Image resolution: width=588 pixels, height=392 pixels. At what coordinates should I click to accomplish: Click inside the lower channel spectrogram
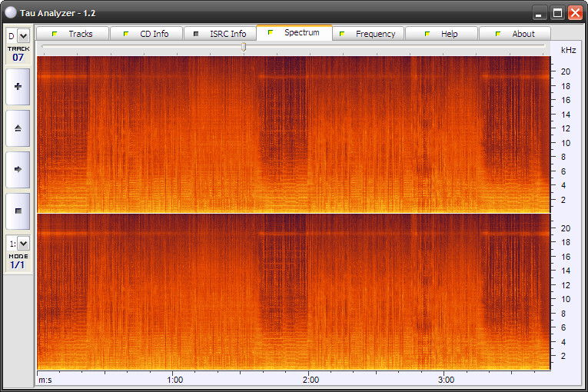[294, 291]
